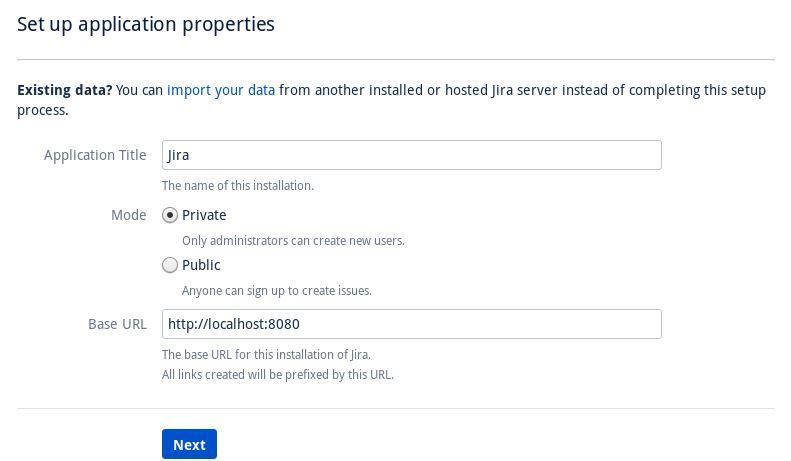This screenshot has height=461, width=791.
Task: Select the Private mode radio button
Action: pos(170,215)
